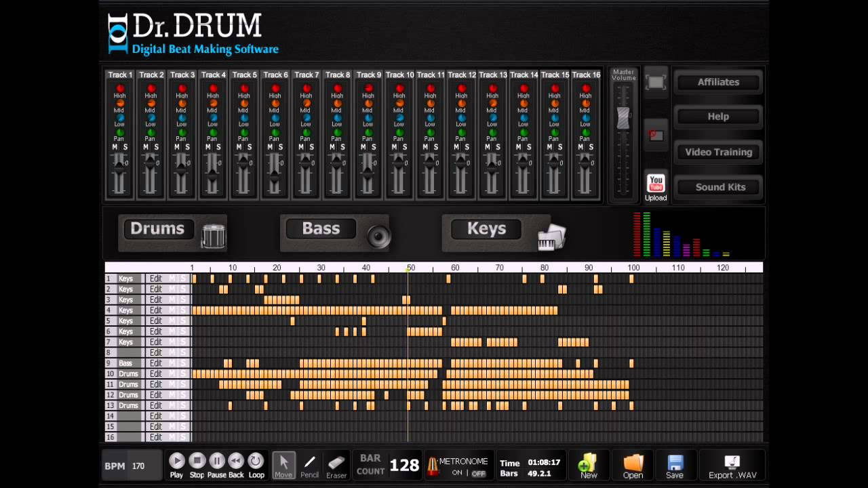This screenshot has width=868, height=488.
Task: Open Sound Kits
Action: click(718, 187)
